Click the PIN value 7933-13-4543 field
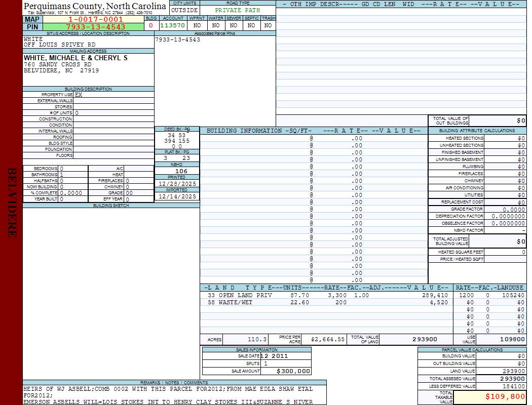Viewport: 532px width, 405px height. coord(95,27)
